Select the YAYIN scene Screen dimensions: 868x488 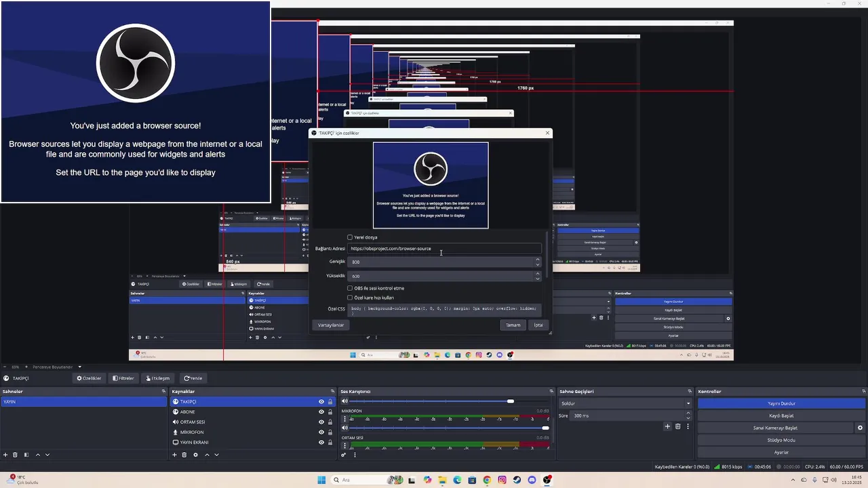[84, 402]
